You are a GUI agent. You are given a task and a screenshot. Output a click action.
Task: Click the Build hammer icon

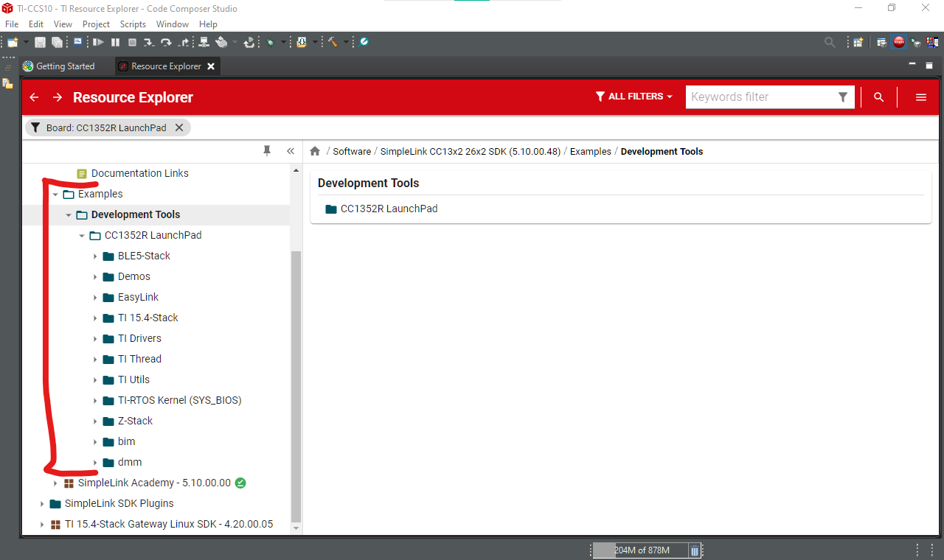[x=333, y=43]
